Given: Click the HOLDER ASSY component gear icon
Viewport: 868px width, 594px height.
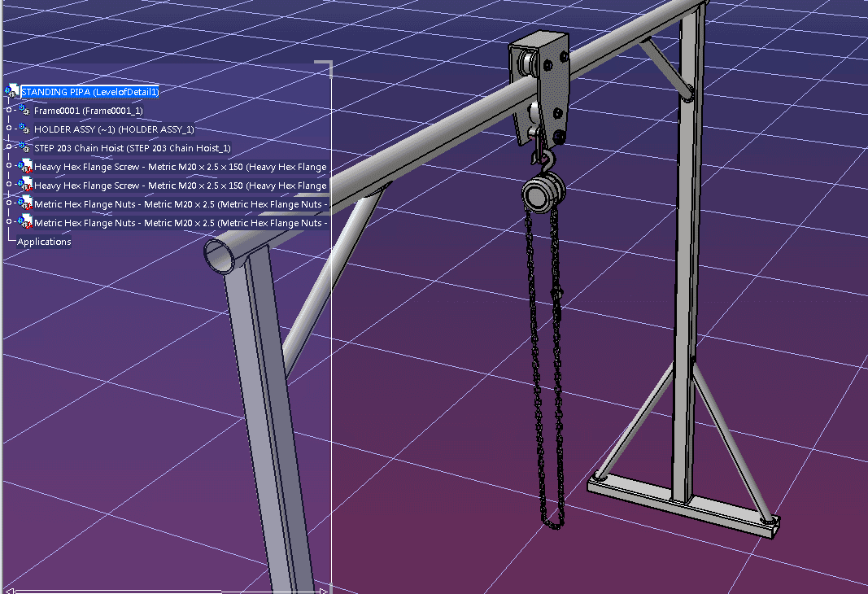Looking at the screenshot, I should tap(24, 129).
